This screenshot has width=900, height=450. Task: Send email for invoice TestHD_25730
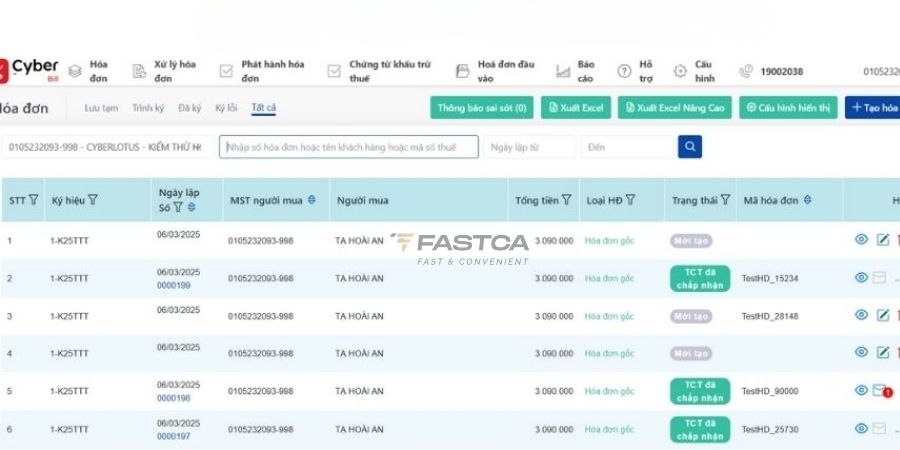pos(879,428)
